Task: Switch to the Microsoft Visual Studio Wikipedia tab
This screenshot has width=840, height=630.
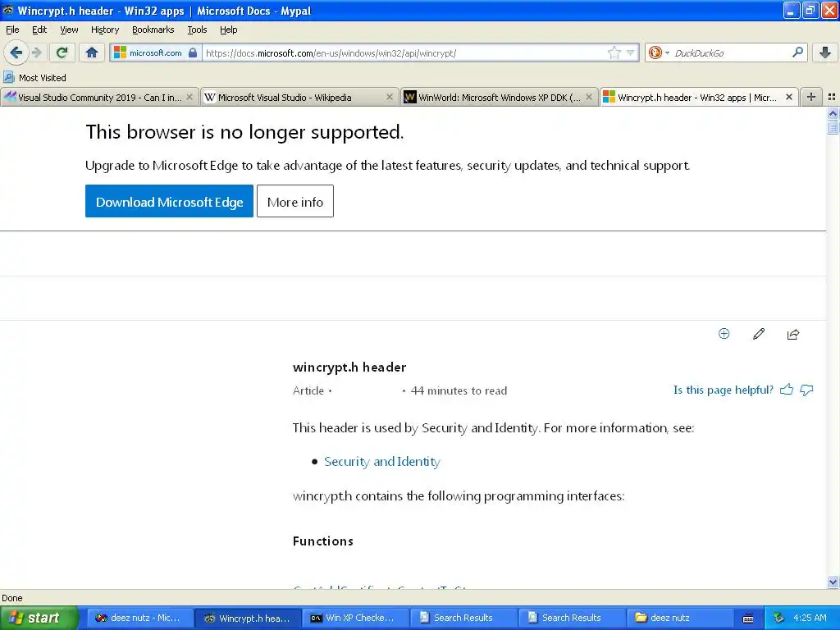Action: 299,97
